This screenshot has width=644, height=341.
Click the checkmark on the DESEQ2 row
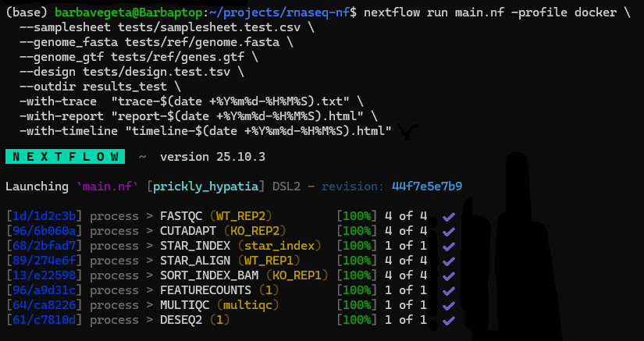pos(449,320)
